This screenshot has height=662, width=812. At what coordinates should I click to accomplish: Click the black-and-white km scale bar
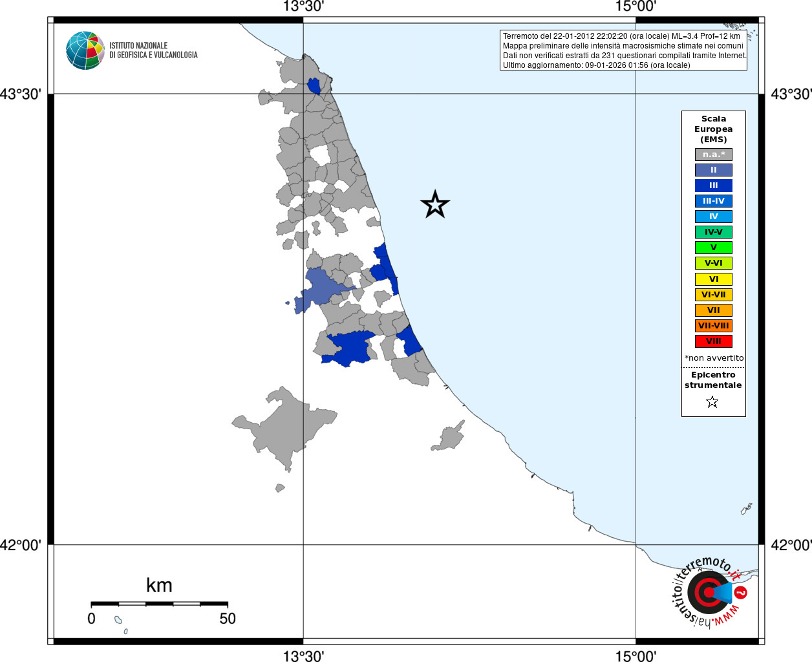click(x=159, y=604)
